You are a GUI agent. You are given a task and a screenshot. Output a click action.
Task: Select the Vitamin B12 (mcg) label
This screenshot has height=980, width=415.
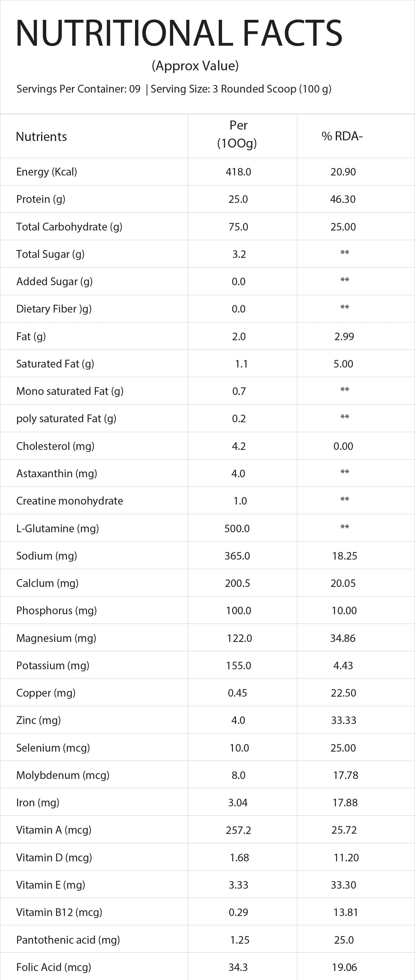[x=59, y=912]
